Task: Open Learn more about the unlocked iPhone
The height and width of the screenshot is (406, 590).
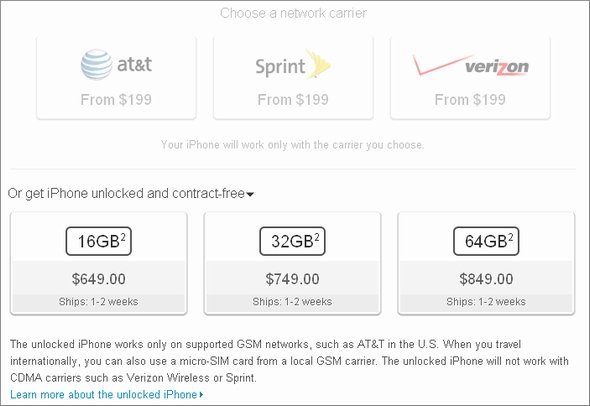Action: pyautogui.click(x=103, y=394)
